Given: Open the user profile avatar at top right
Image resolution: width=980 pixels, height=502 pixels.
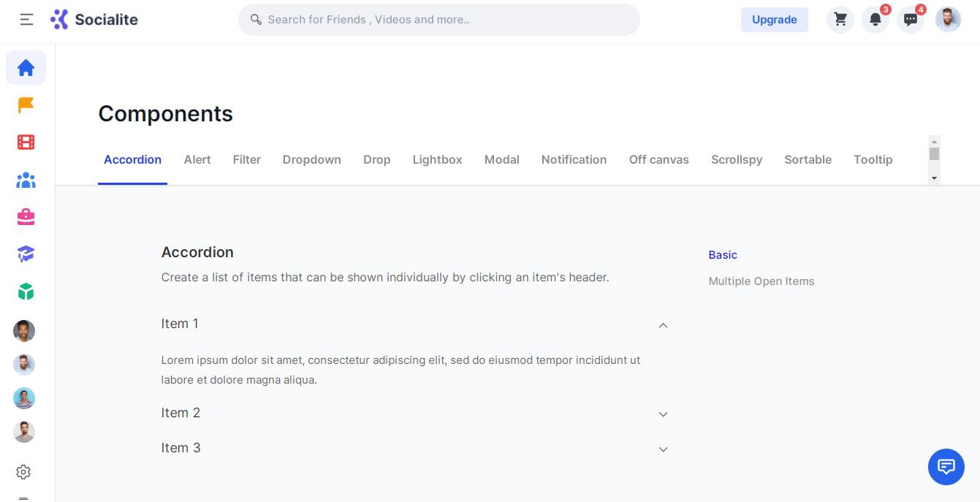Looking at the screenshot, I should [948, 20].
